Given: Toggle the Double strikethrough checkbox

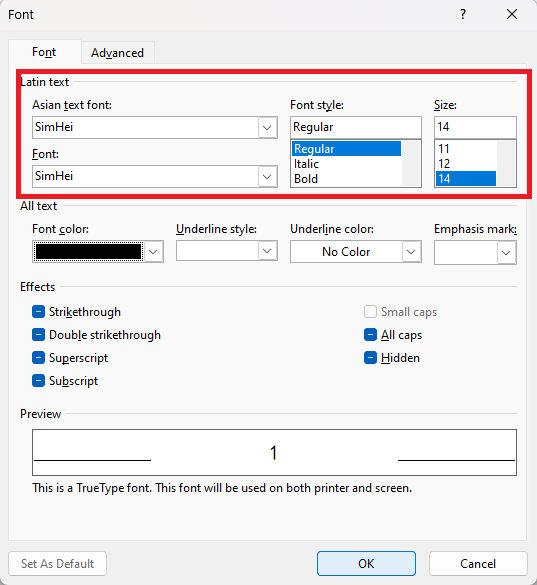Looking at the screenshot, I should (38, 335).
